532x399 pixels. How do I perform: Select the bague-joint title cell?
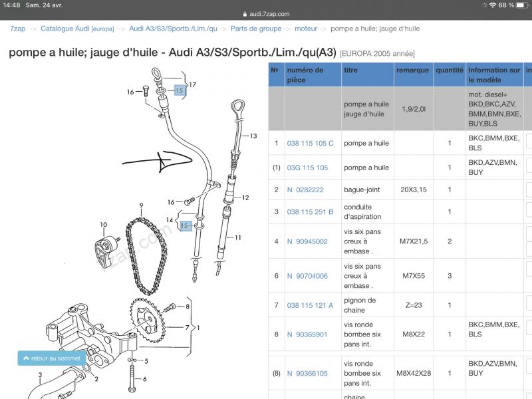368,190
